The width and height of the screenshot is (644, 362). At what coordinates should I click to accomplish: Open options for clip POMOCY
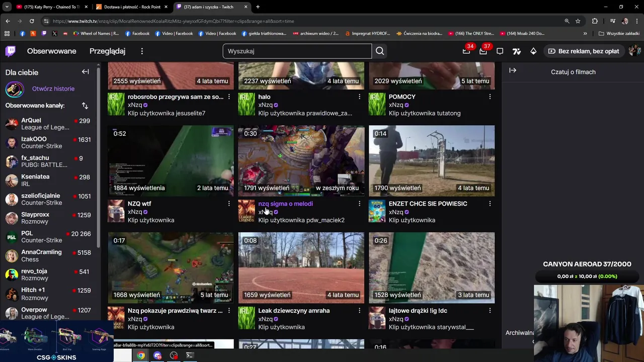click(x=490, y=97)
